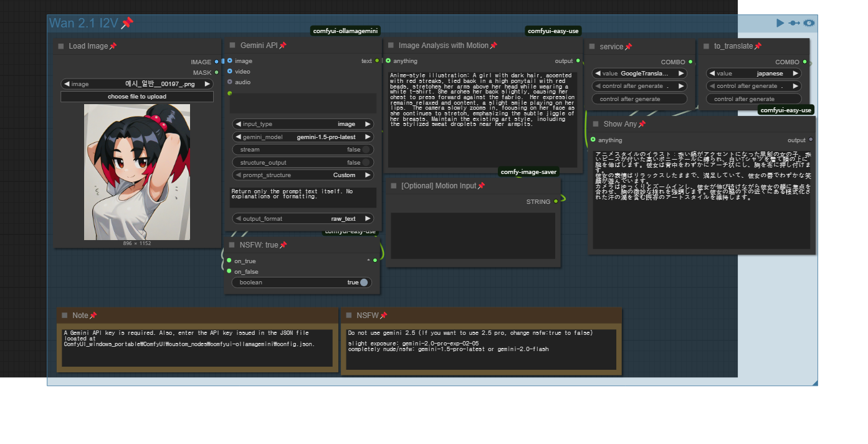The width and height of the screenshot is (868, 444).
Task: Click the pin icon on [Optional] Motion Input
Action: (x=481, y=186)
